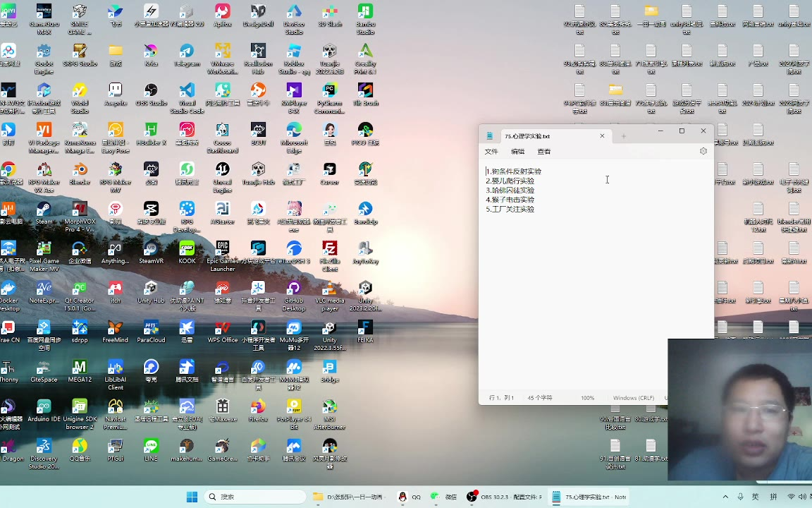The width and height of the screenshot is (812, 508).
Task: Select the Qt Creator desktop shortcut
Action: [x=80, y=296]
